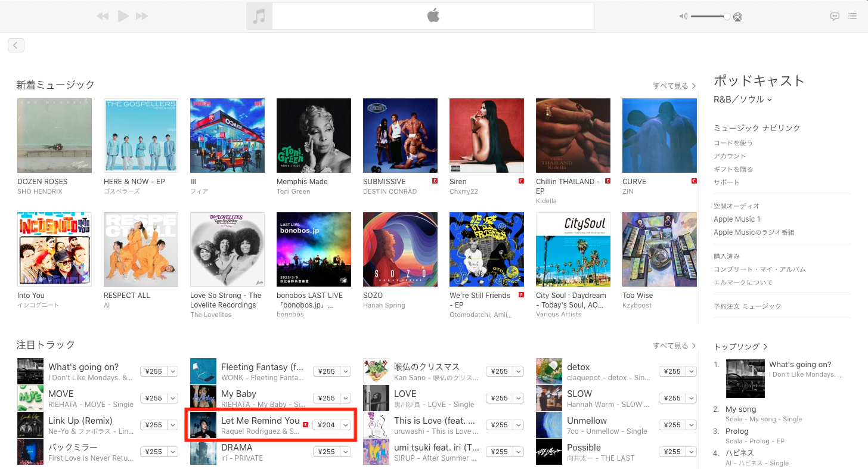The width and height of the screenshot is (868, 469).
Task: Click the What's going on? top song artwork
Action: point(745,378)
